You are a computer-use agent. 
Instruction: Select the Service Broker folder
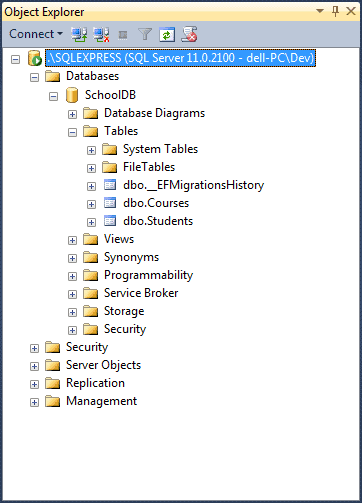[141, 293]
